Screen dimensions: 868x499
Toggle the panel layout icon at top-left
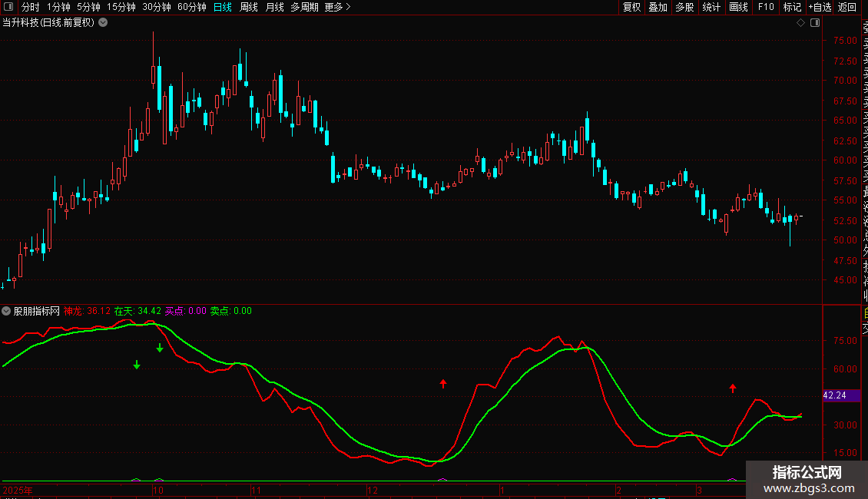8,7
